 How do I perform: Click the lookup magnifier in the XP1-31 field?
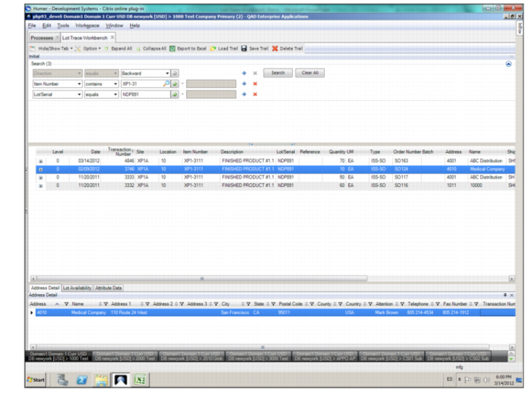[166, 84]
